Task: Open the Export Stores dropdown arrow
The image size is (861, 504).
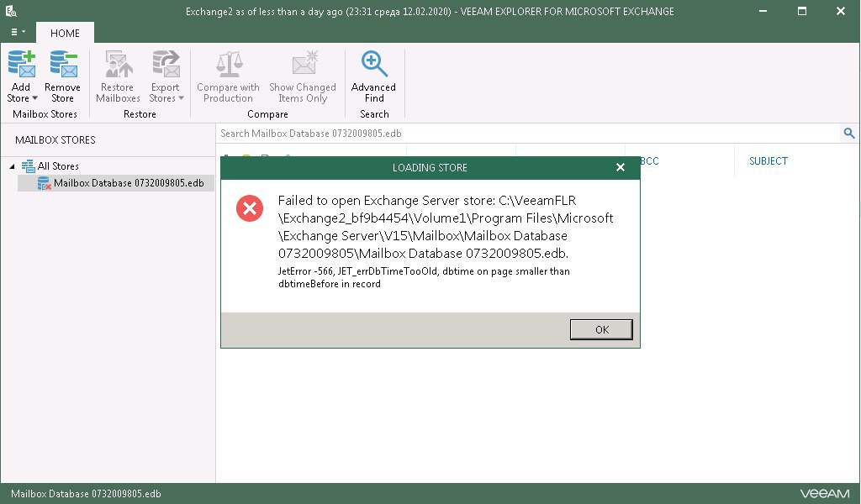Action: pyautogui.click(x=182, y=98)
